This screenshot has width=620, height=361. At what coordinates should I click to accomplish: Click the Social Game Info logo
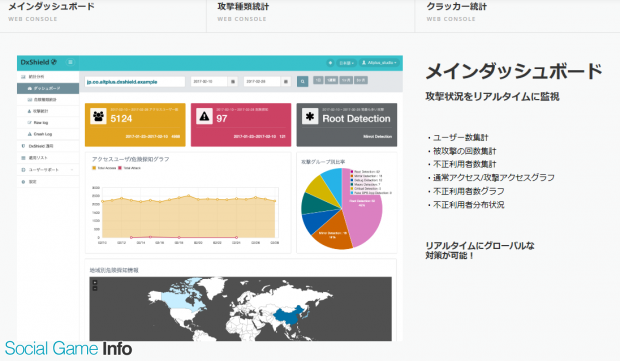68,349
